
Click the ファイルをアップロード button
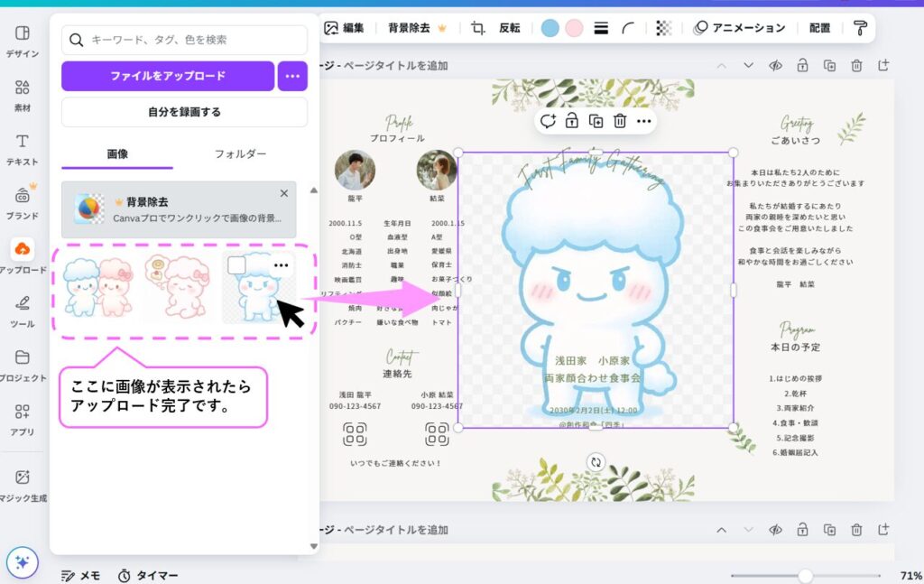click(x=168, y=76)
